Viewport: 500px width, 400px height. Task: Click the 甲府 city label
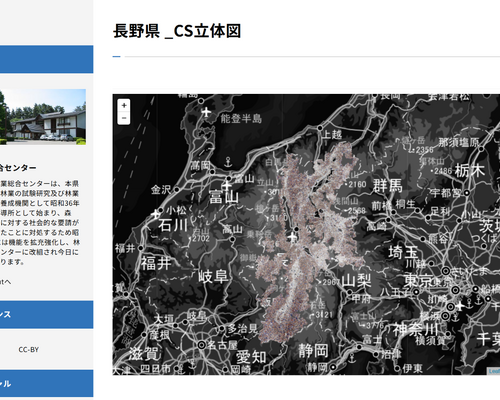361,299
